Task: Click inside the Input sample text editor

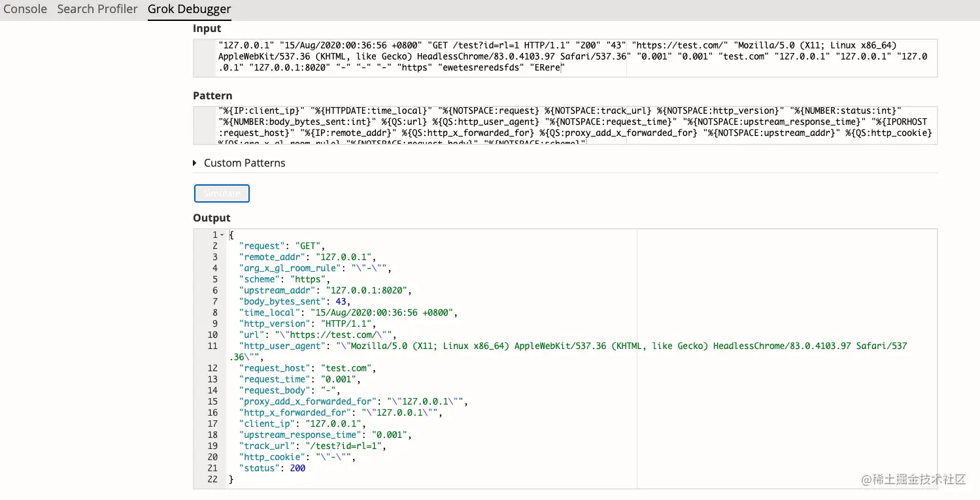Action: click(x=566, y=58)
